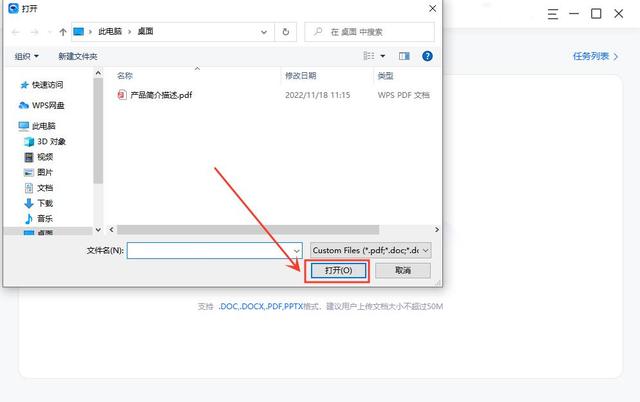Sort files by 修改日期 column
The image size is (640, 402).
point(300,76)
